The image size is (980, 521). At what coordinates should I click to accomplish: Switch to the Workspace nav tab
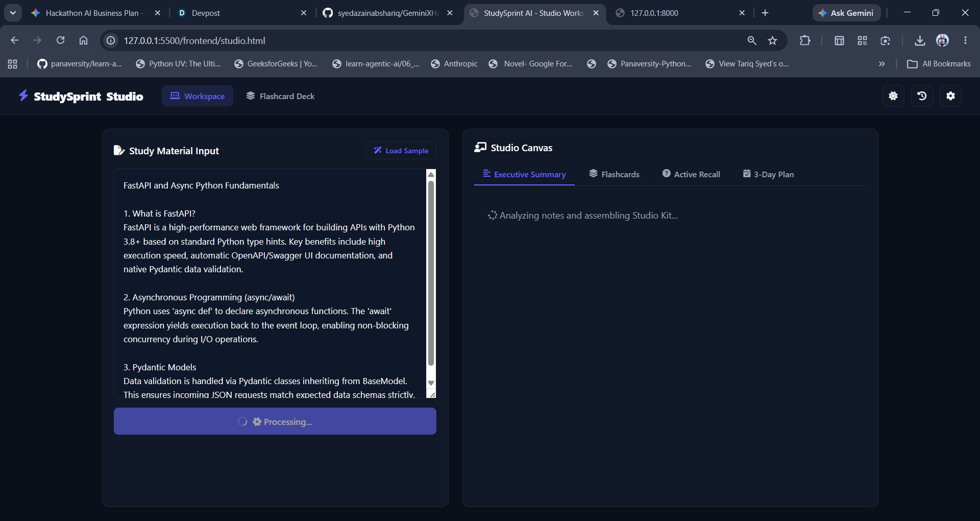(x=198, y=96)
